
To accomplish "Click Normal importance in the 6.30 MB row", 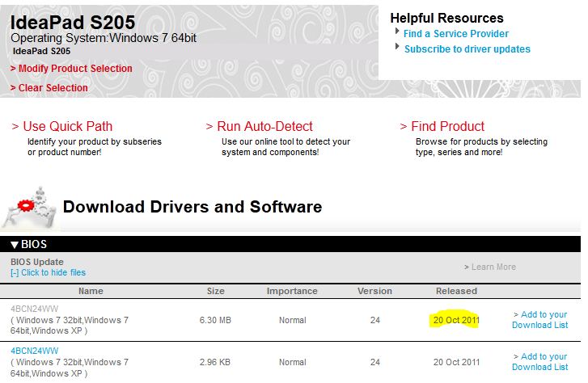I will [x=293, y=320].
